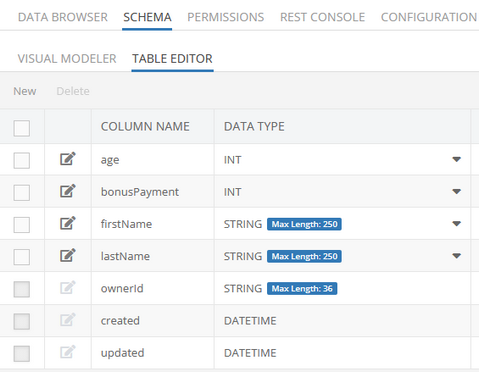Viewport: 479px width, 372px height.
Task: Click the greyed edit icon for created
Action: point(68,320)
